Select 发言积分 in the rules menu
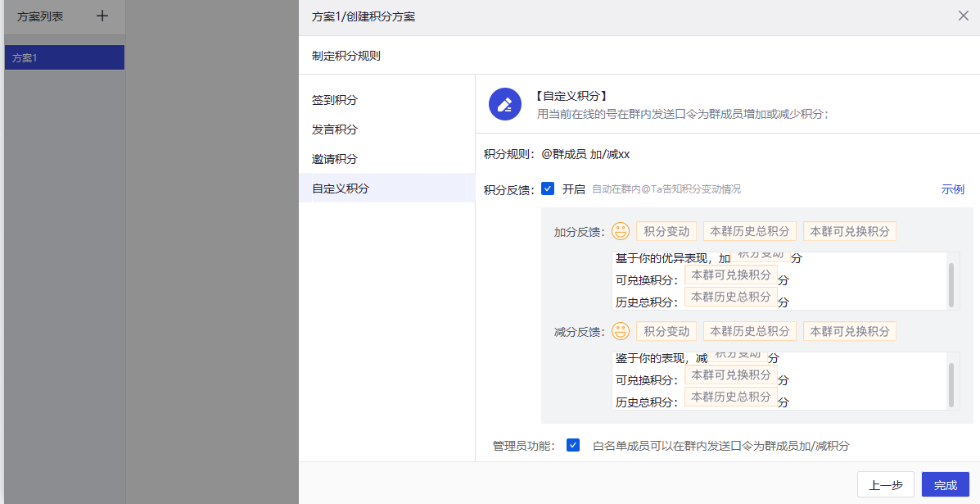The height and width of the screenshot is (504, 980). pos(335,129)
